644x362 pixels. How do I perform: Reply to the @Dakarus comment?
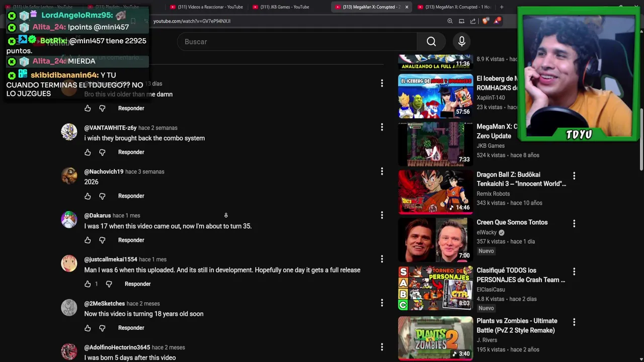click(x=131, y=240)
